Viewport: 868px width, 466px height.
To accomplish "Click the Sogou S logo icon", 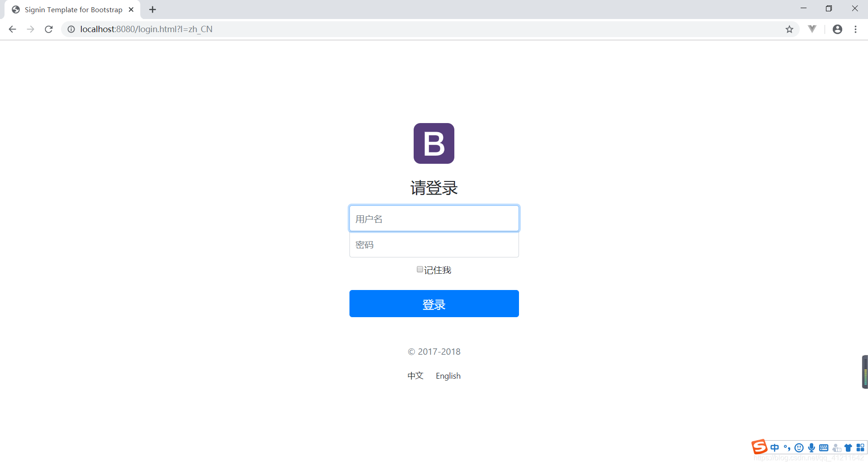I will coord(759,447).
